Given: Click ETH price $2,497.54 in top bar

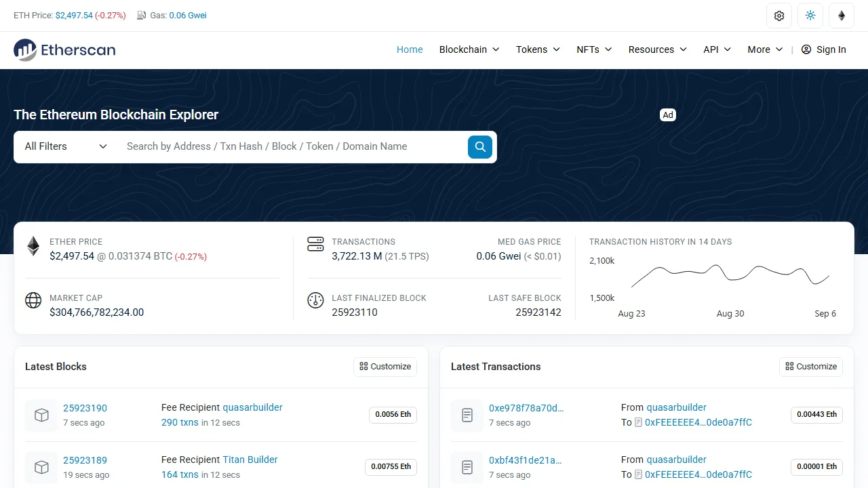Looking at the screenshot, I should tap(74, 15).
